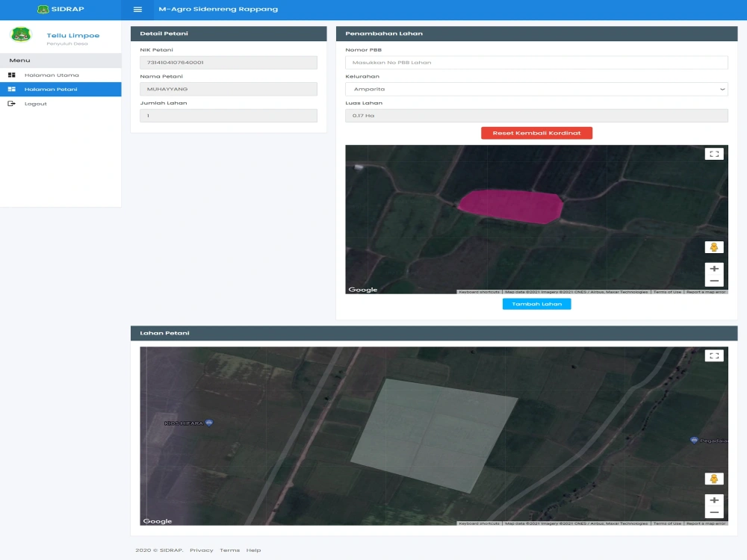
Task: Zoom in on Penambahan Lahan map
Action: (714, 269)
